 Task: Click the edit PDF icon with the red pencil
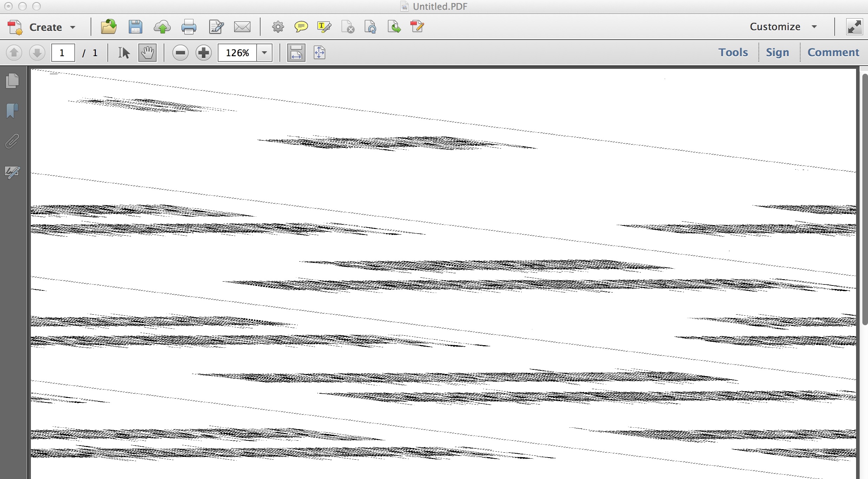pyautogui.click(x=417, y=27)
